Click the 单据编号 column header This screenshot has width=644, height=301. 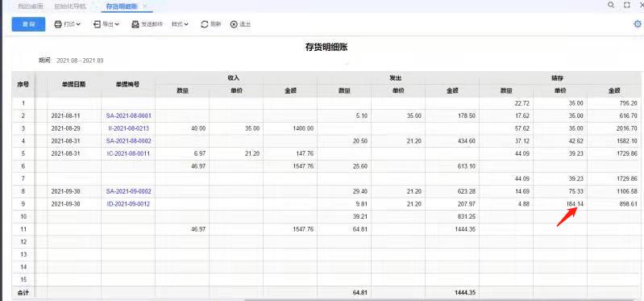coord(128,84)
